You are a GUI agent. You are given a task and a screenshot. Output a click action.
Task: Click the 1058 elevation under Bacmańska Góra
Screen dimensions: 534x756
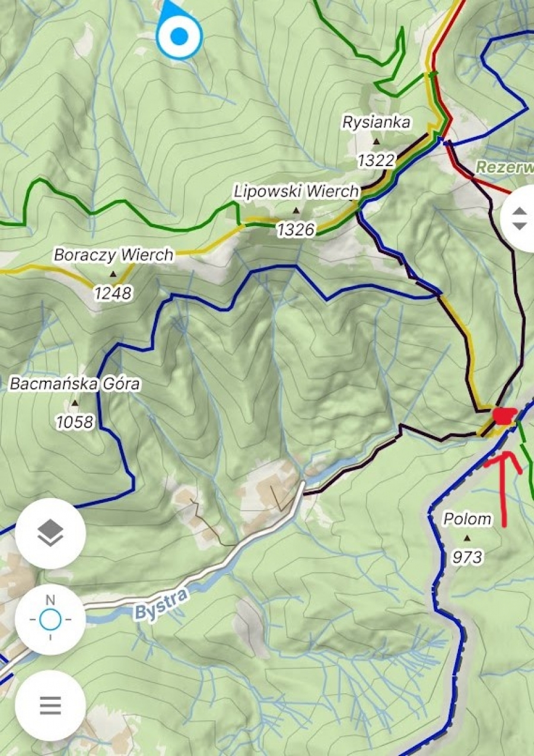pos(75,422)
